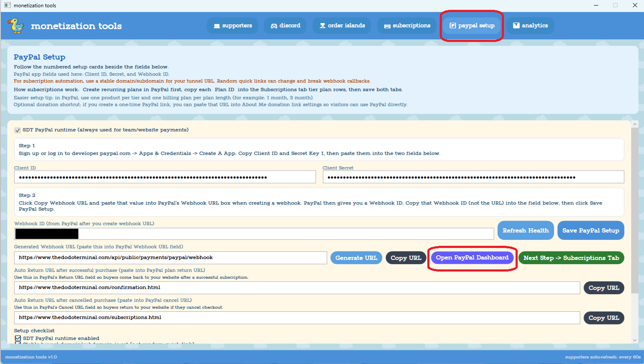Click 'Auto Return URL after cancelled purchase' label

(103, 300)
